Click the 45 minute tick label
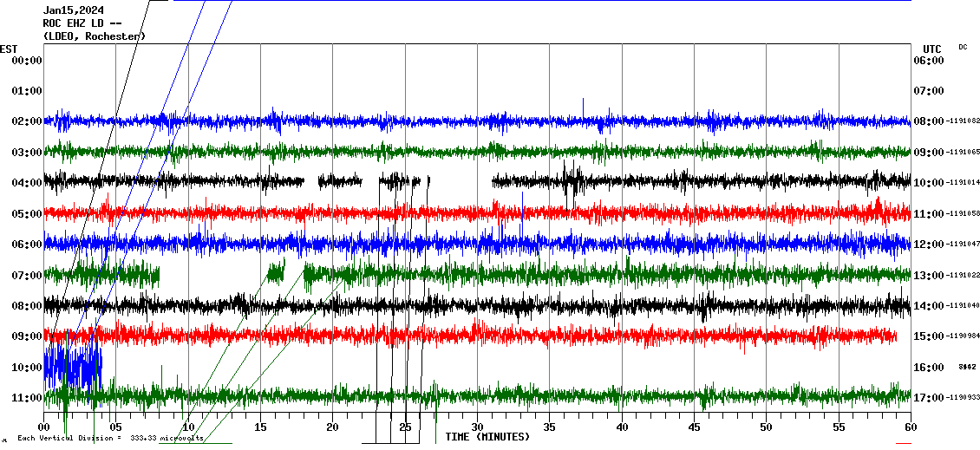 tap(694, 427)
